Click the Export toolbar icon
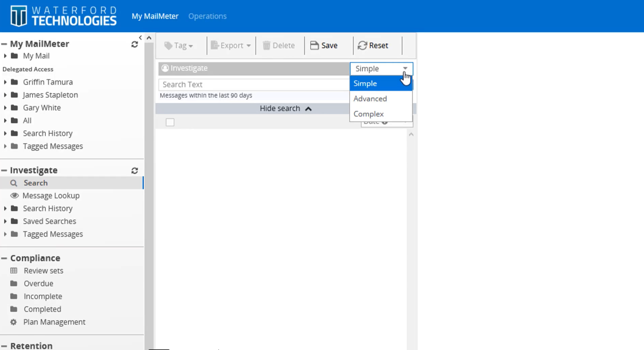 click(x=214, y=45)
